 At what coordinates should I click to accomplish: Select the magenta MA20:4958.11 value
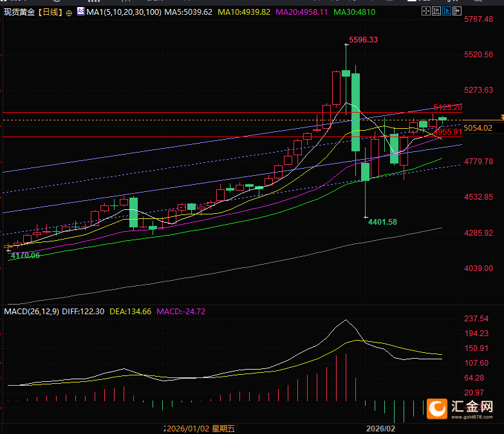coord(302,12)
